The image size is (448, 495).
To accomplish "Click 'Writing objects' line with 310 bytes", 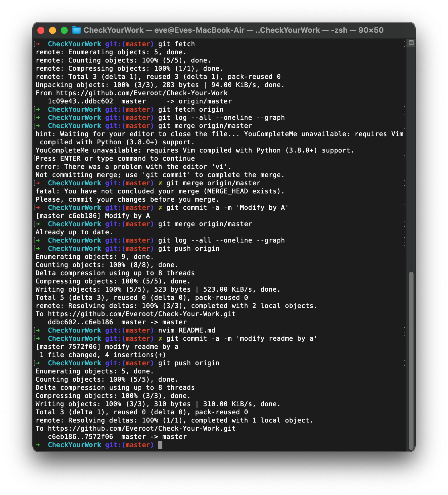I will point(158,404).
